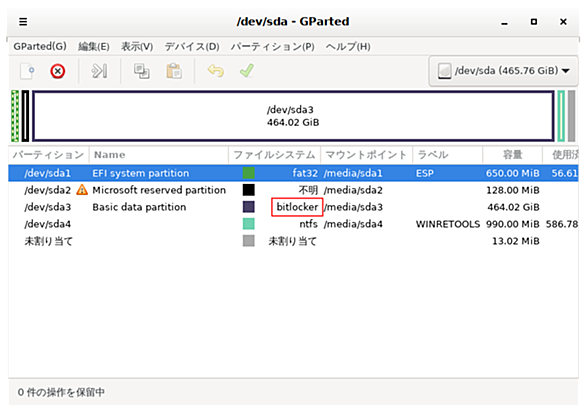The height and width of the screenshot is (413, 586).
Task: Click the 不明 file system cell
Action: click(308, 190)
